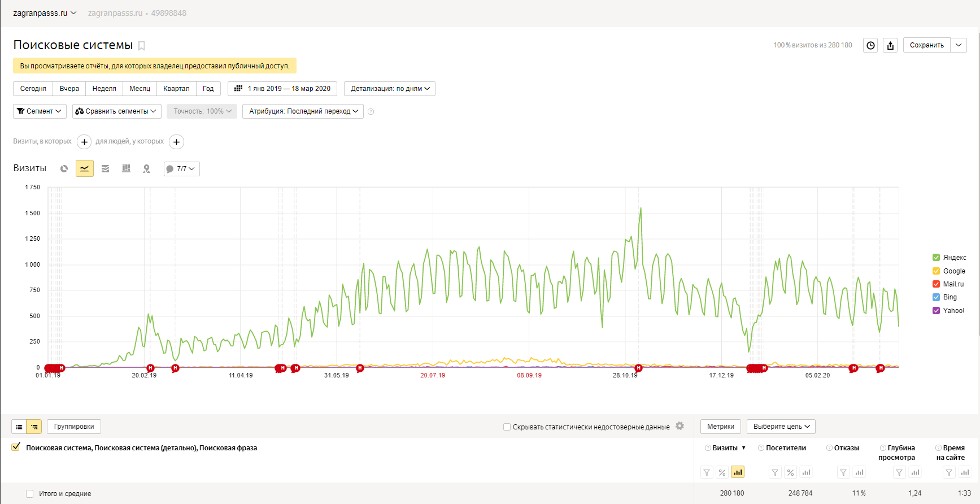Switch period to Квартал

pyautogui.click(x=176, y=89)
